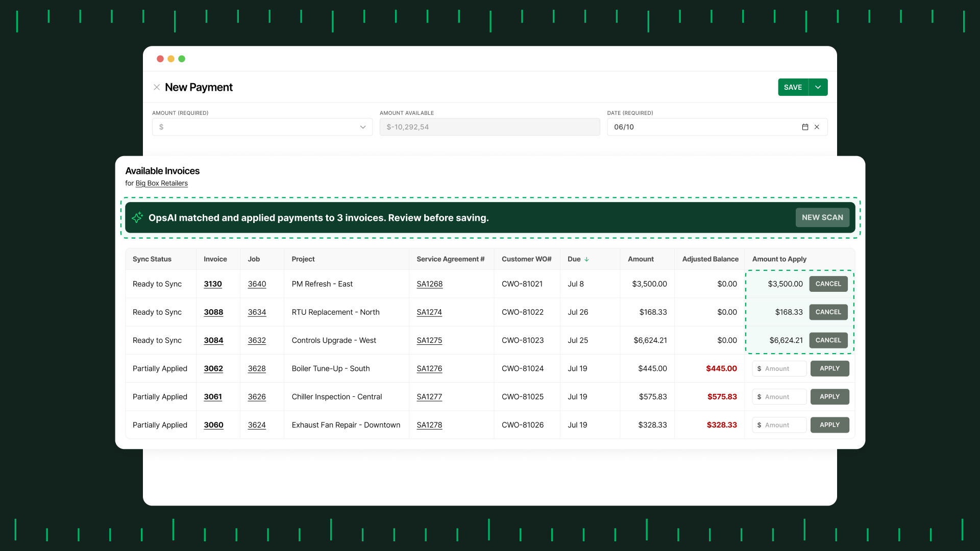Click Amount input for Exhaust Fan Repair row
Screen dimensions: 980x551
coord(779,425)
